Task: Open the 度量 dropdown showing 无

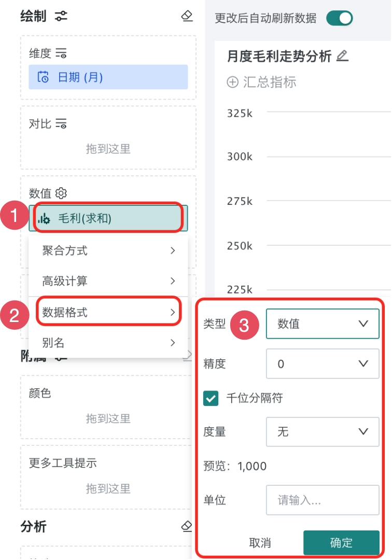Action: 323,431
